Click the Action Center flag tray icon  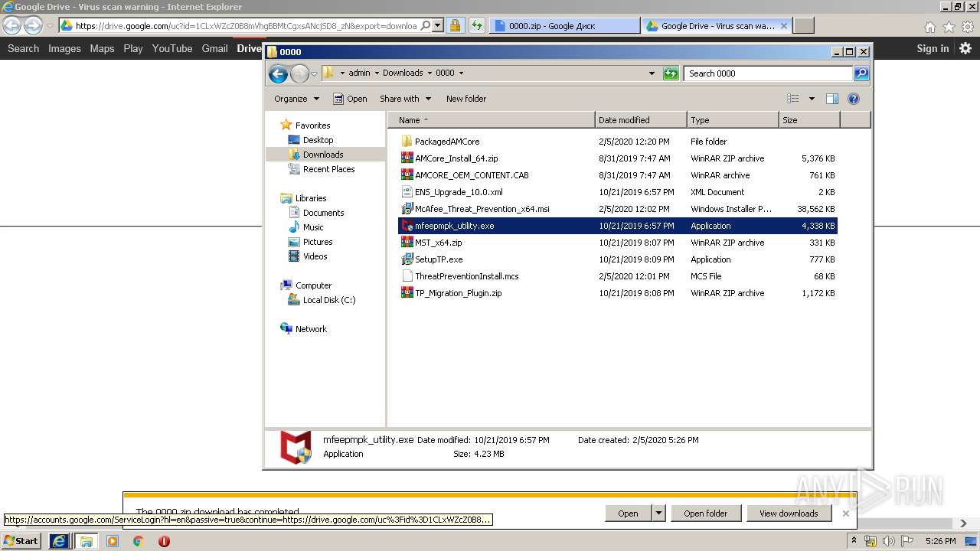pyautogui.click(x=907, y=541)
